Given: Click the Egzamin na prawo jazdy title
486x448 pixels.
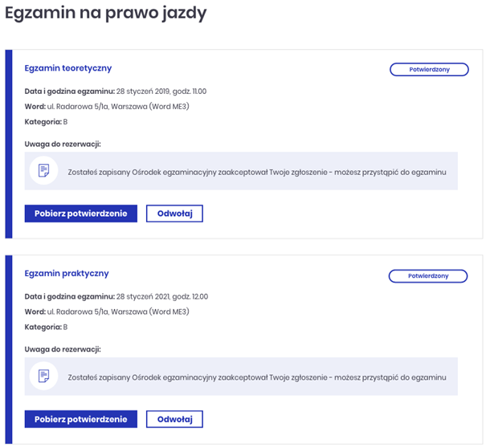Looking at the screenshot, I should click(106, 14).
